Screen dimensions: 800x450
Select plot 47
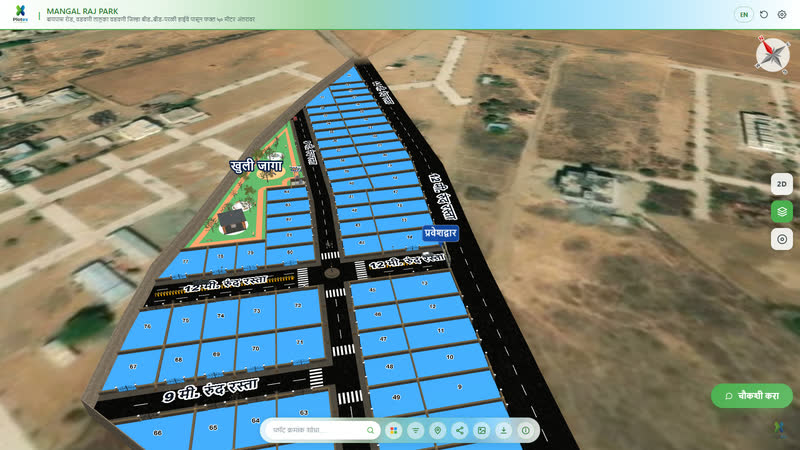[x=383, y=340]
